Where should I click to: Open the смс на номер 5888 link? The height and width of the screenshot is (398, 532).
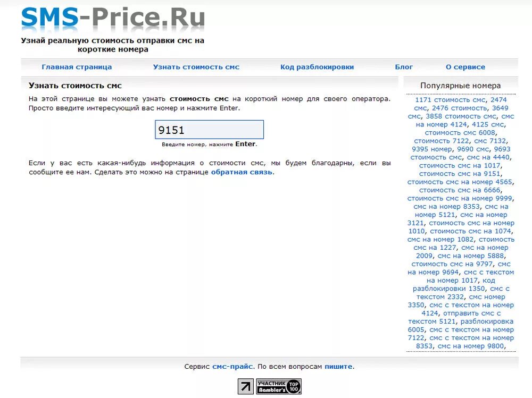coord(471,256)
